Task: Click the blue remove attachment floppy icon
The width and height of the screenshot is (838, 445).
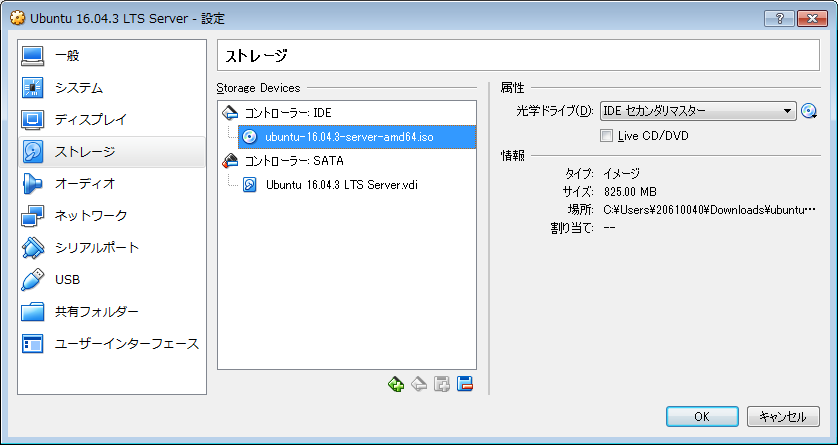Action: (x=464, y=384)
